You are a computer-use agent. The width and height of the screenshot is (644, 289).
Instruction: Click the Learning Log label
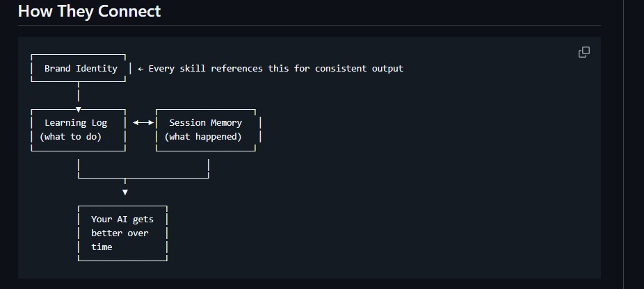click(76, 123)
